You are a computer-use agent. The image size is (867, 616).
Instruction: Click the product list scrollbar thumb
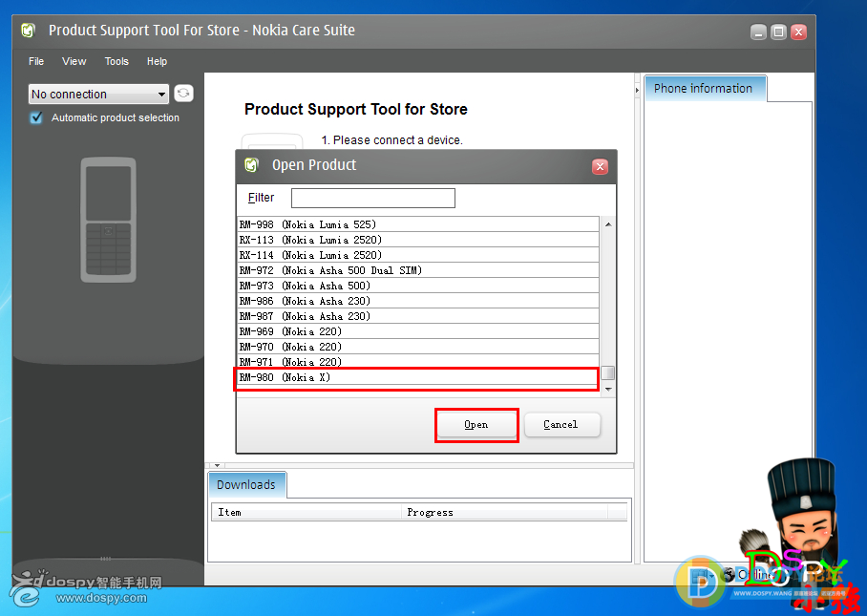(608, 372)
